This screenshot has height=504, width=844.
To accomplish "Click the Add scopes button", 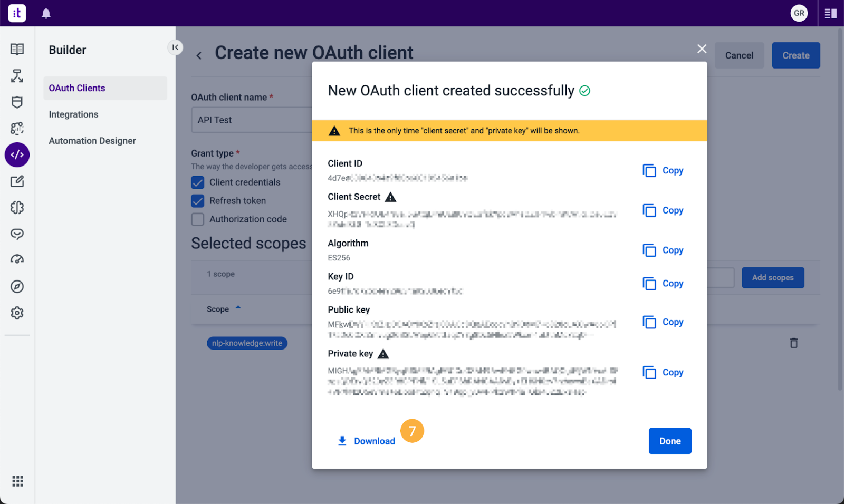I will pyautogui.click(x=772, y=278).
